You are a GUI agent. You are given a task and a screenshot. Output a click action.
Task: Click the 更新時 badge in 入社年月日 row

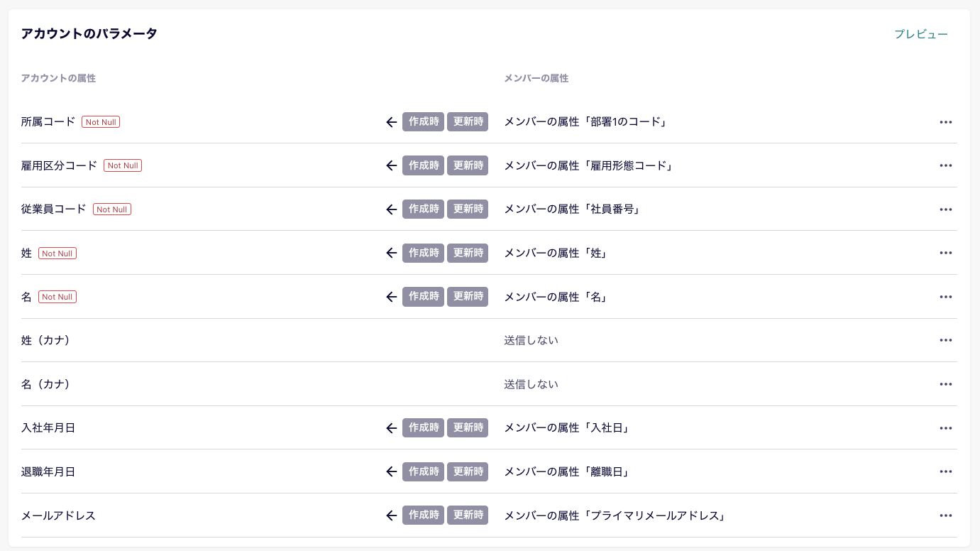[468, 428]
